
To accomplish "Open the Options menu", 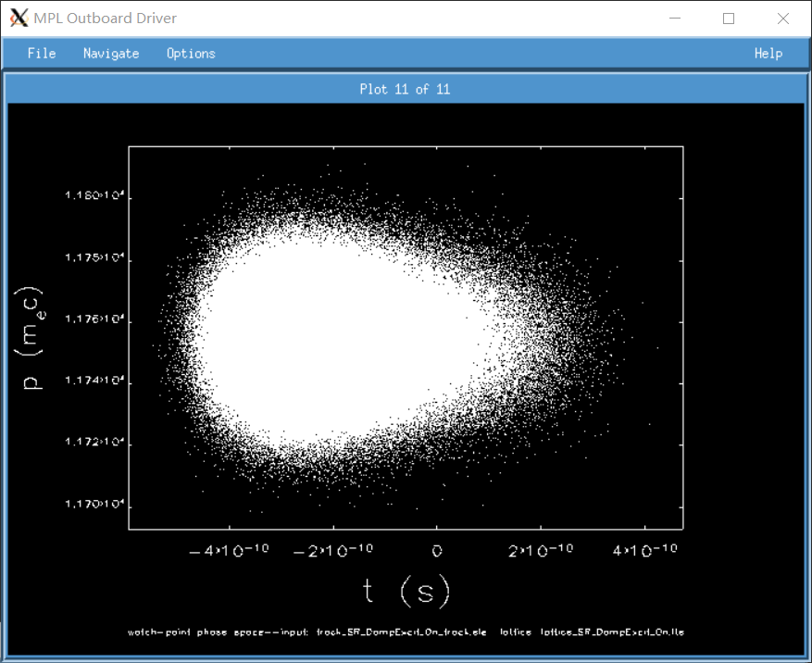I will point(191,54).
